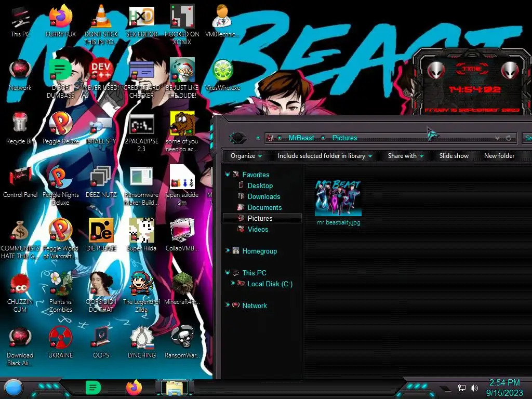Image resolution: width=532 pixels, height=399 pixels.
Task: Click the Alienware clock gadget
Action: point(473,82)
